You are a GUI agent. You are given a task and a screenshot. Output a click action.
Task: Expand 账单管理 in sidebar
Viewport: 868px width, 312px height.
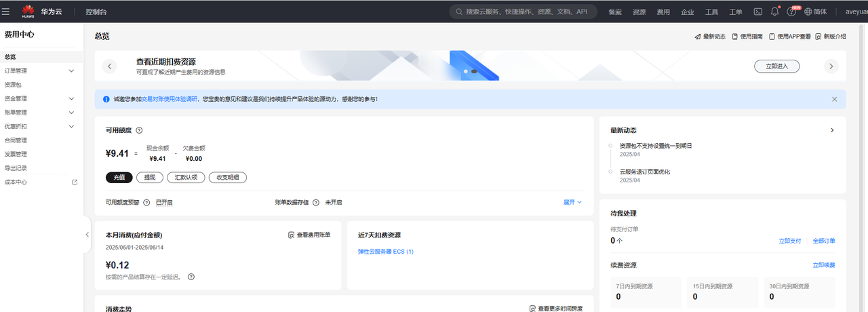pos(72,113)
